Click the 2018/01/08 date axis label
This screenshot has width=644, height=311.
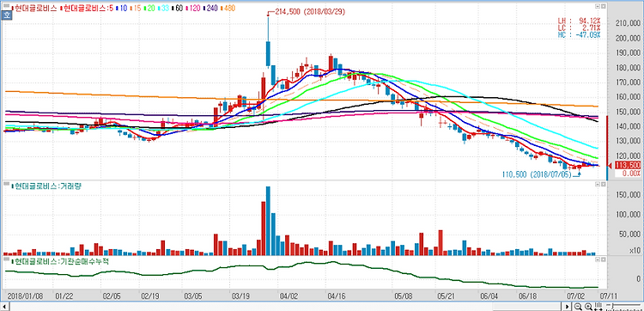(x=25, y=296)
